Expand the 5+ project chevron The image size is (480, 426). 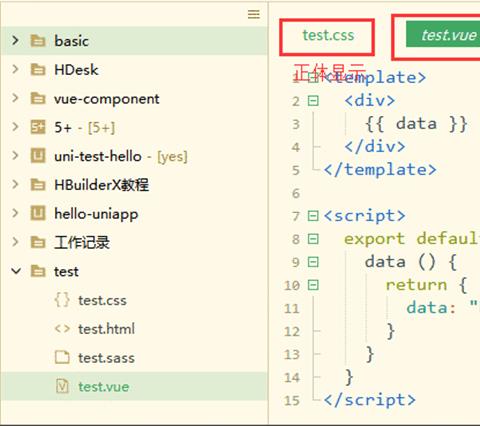point(15,127)
